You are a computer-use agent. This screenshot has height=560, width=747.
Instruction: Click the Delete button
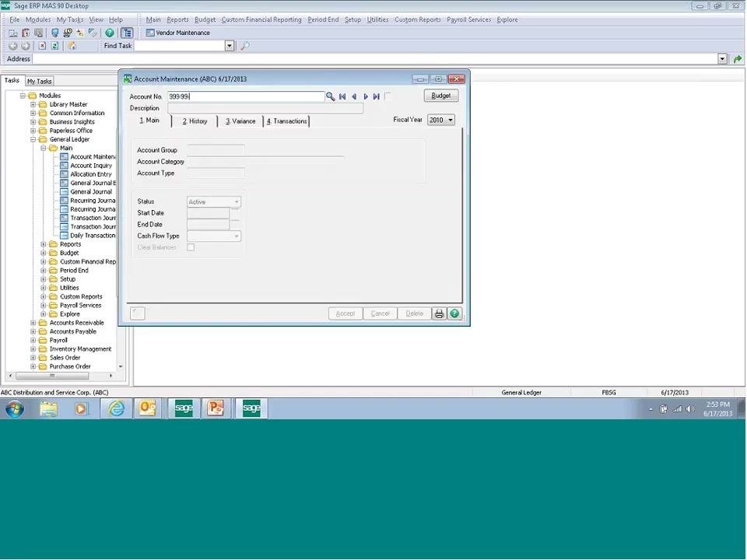(415, 313)
